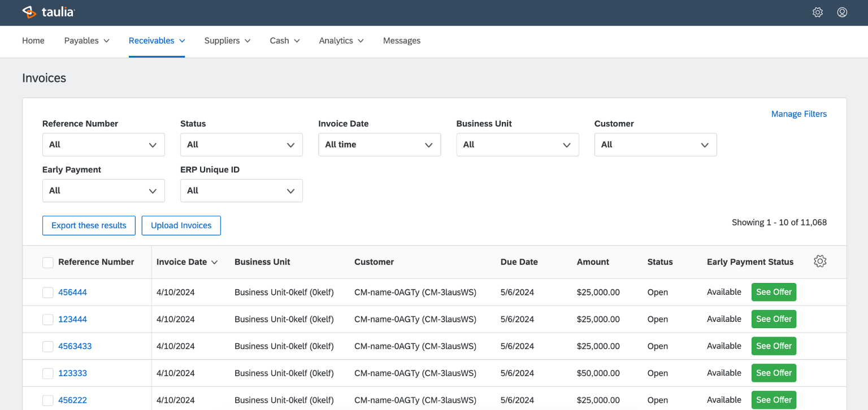Viewport: 868px width, 410px height.
Task: Check the box for invoice 456444
Action: click(48, 293)
